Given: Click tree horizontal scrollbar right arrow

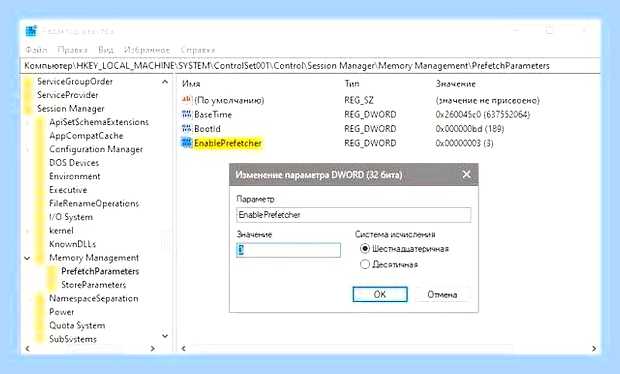Looking at the screenshot, I should point(153,348).
